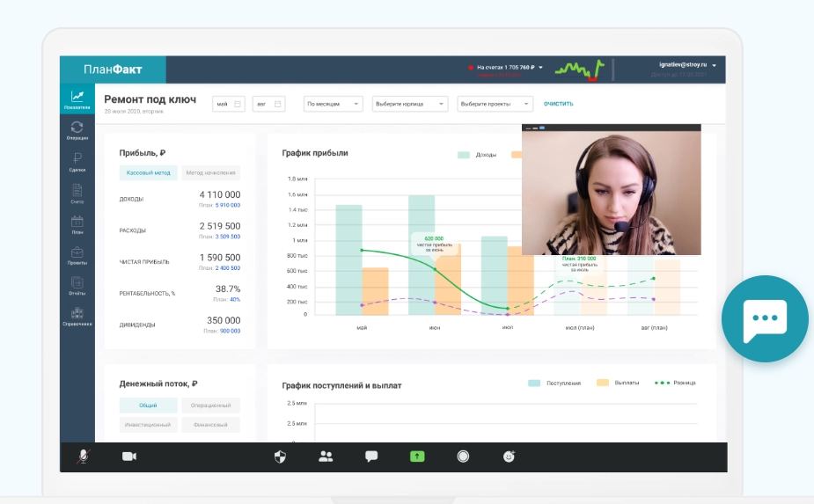The image size is (814, 504).
Task: Click the security shield icon in call bar
Action: click(281, 457)
